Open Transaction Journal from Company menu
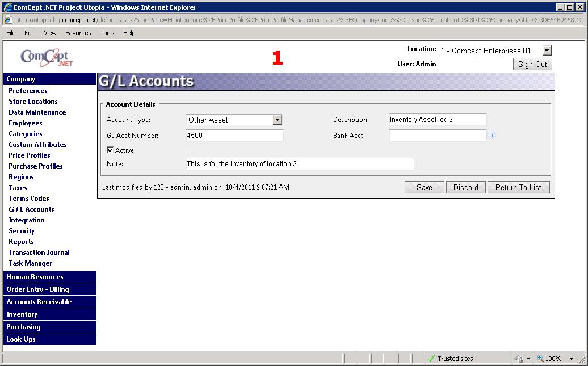The height and width of the screenshot is (366, 588). pos(39,253)
